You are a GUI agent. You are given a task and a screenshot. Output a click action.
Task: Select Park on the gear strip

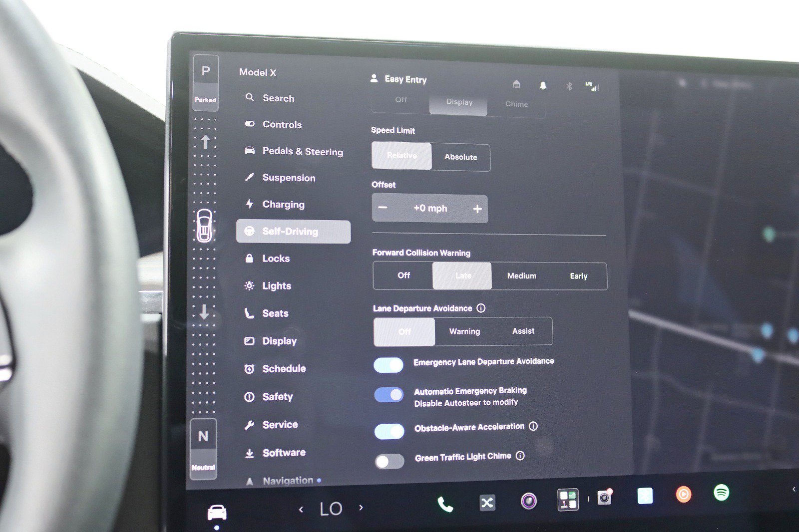pyautogui.click(x=206, y=83)
